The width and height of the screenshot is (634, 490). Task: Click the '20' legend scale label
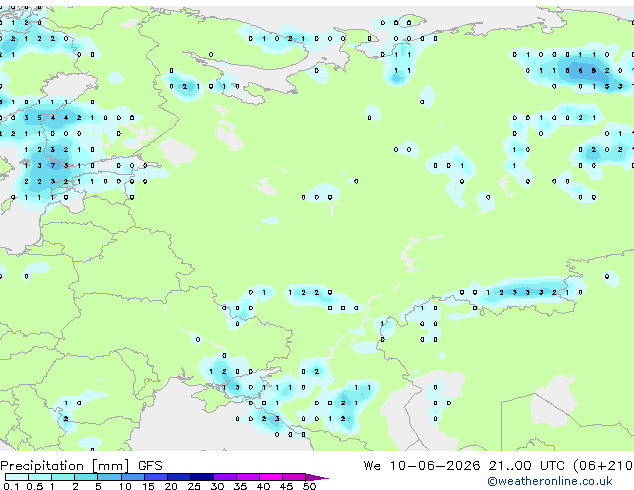171,486
